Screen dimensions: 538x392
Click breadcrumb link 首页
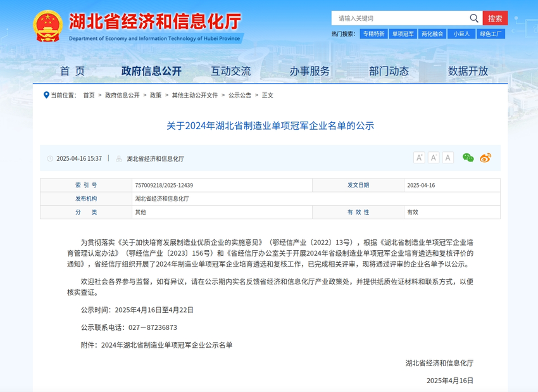[89, 96]
